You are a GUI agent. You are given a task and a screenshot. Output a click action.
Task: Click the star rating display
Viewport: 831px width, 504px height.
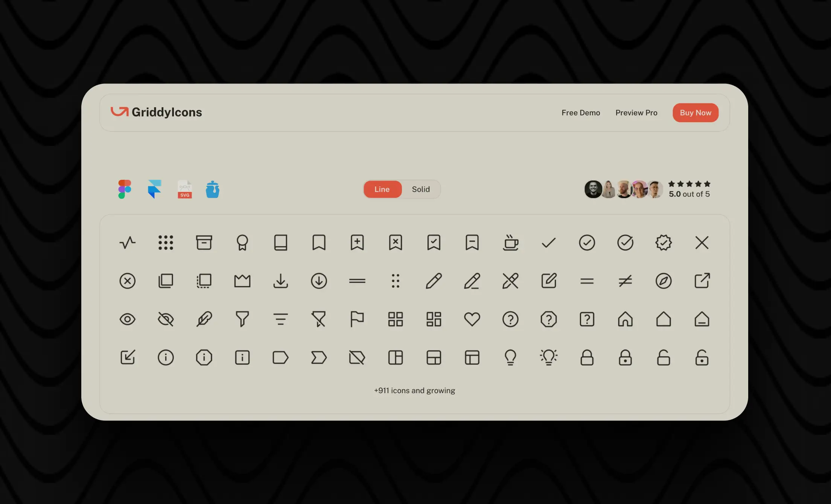(688, 188)
